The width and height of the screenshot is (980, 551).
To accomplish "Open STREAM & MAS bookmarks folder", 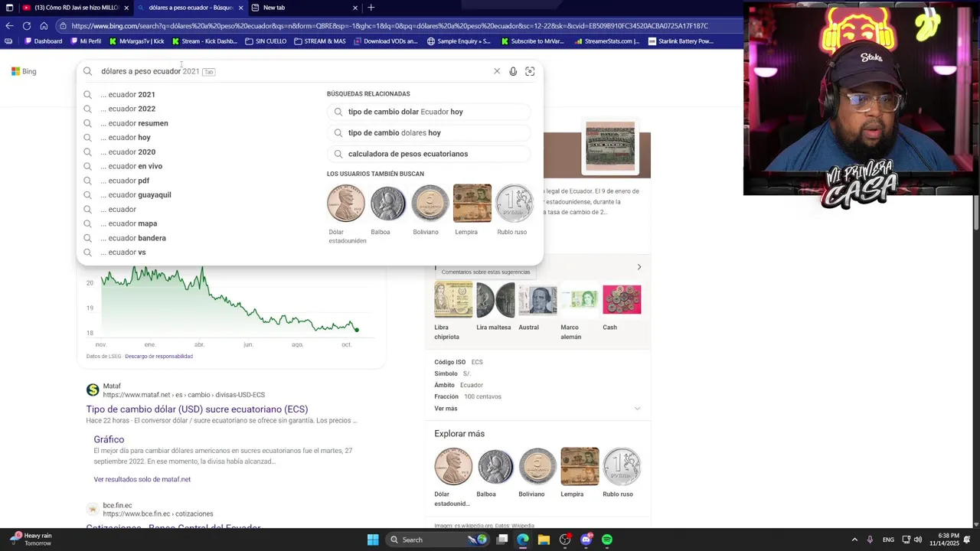I will (320, 41).
